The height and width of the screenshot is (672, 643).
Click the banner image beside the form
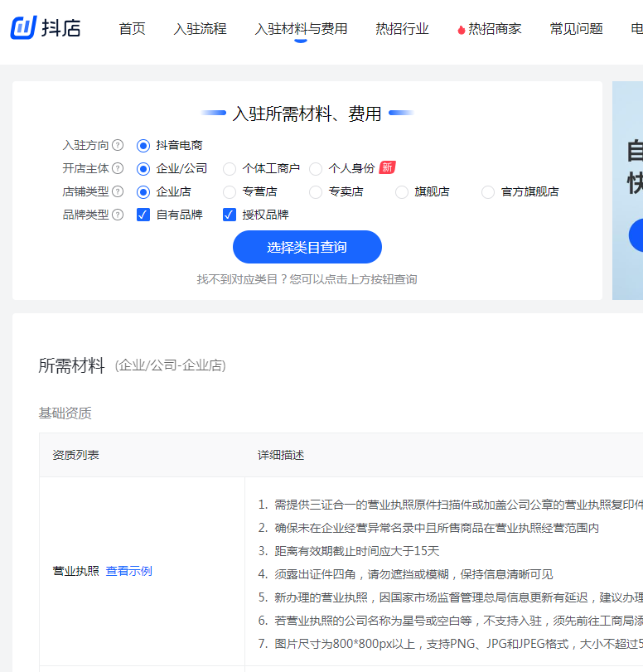point(627,191)
